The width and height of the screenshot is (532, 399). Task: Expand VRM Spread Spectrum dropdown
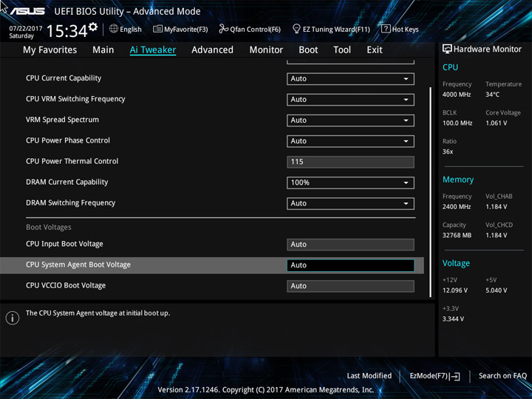350,120
